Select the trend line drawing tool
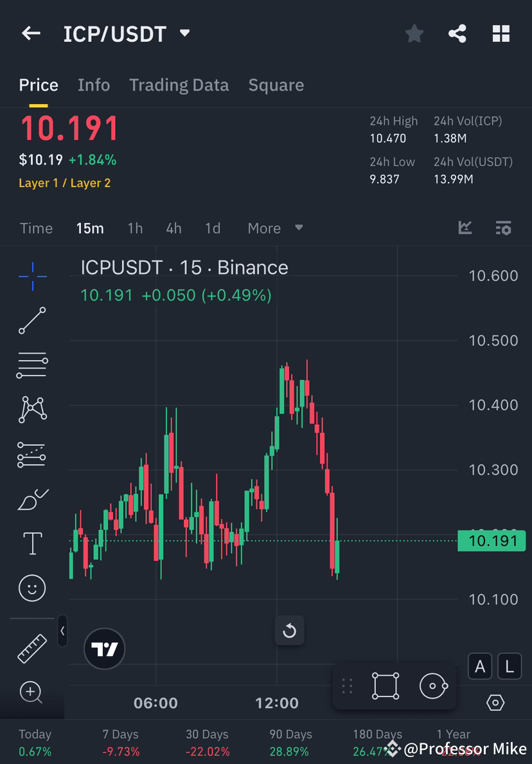This screenshot has width=532, height=764. tap(32, 320)
